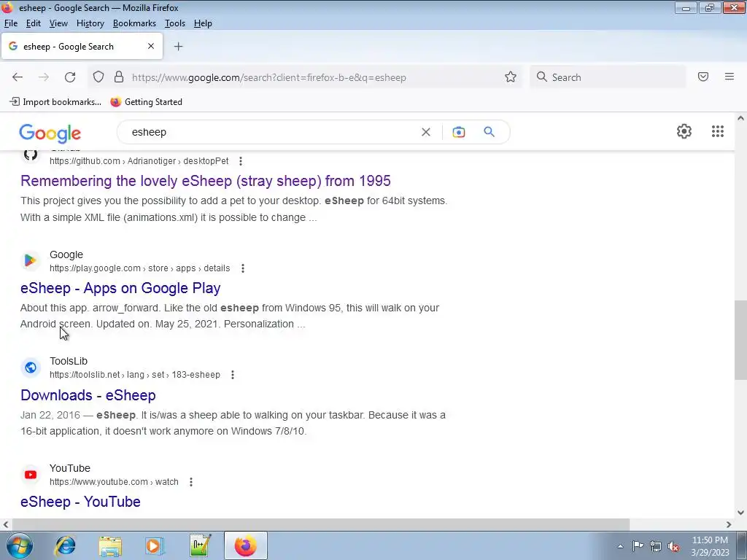
Task: Save page to Pocket icon
Action: point(703,77)
